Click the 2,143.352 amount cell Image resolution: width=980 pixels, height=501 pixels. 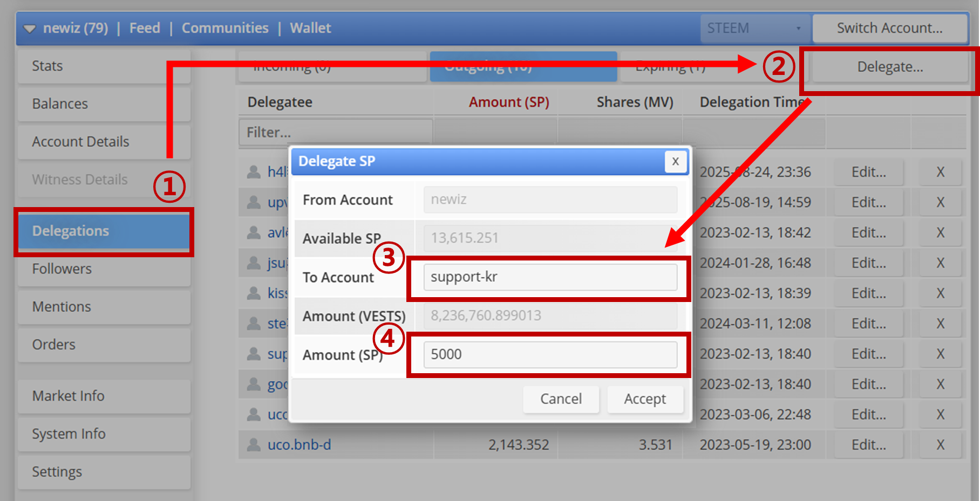519,444
